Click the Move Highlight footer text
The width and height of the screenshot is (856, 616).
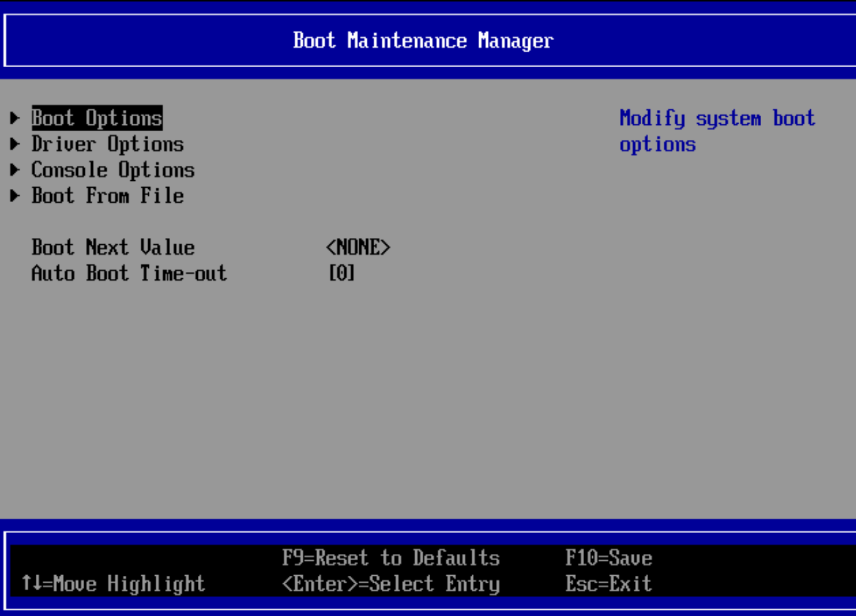pos(129,584)
